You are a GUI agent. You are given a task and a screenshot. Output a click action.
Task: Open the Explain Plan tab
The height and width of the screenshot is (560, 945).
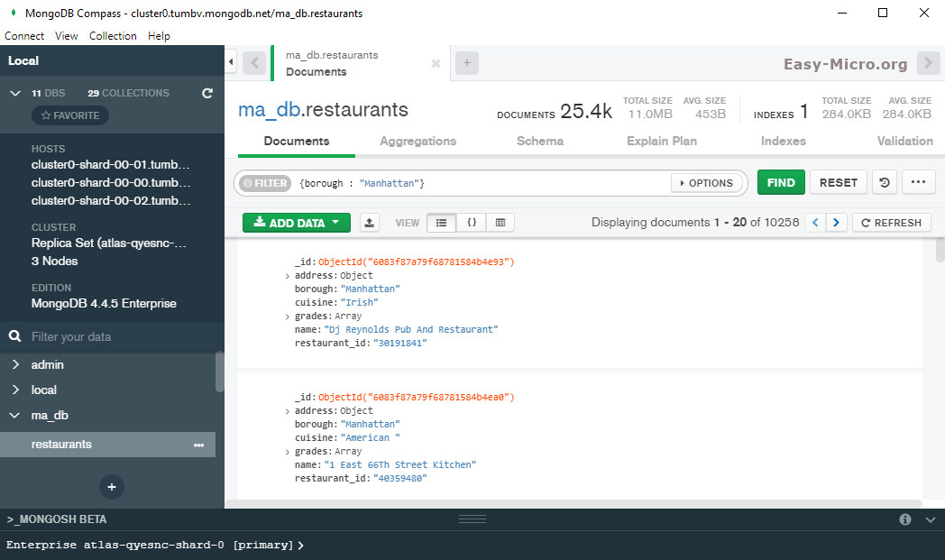pos(662,141)
